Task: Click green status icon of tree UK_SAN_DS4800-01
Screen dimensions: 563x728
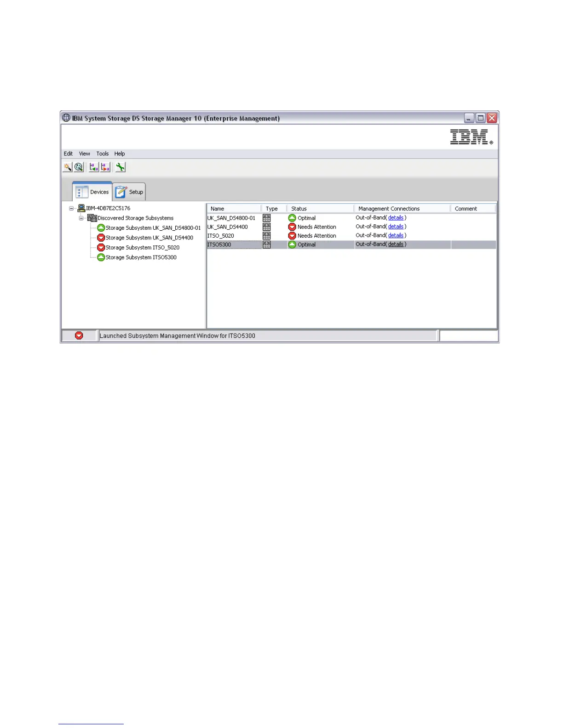Action: pos(101,228)
